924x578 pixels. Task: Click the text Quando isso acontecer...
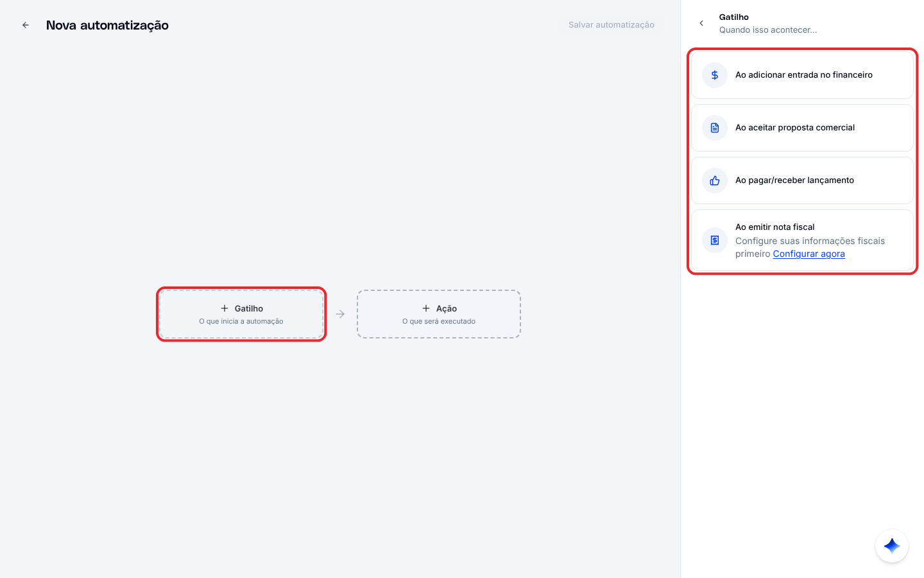click(x=768, y=30)
